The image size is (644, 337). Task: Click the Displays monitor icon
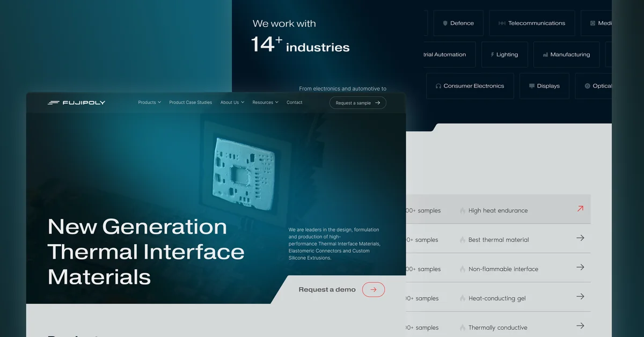(x=532, y=86)
